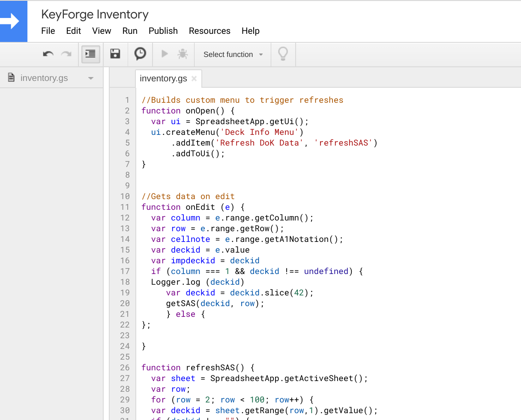Click the lightbulb hint icon
Screen dimensions: 521x420
pos(283,54)
